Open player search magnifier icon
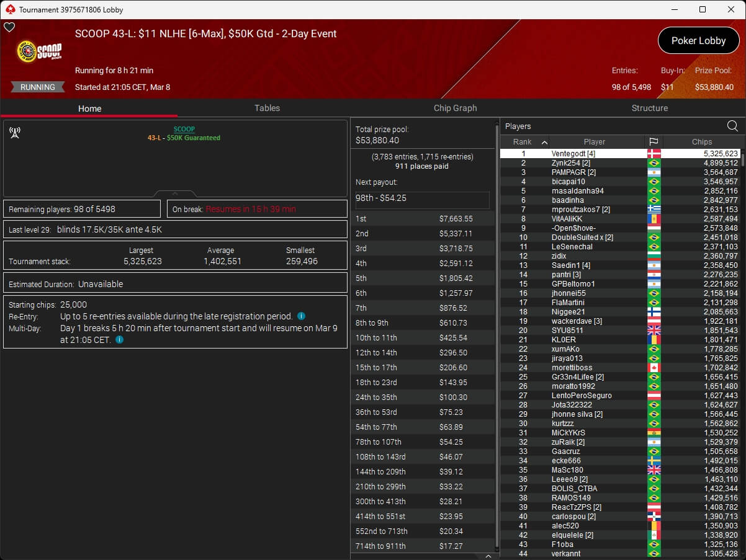This screenshot has width=746, height=560. (x=732, y=126)
